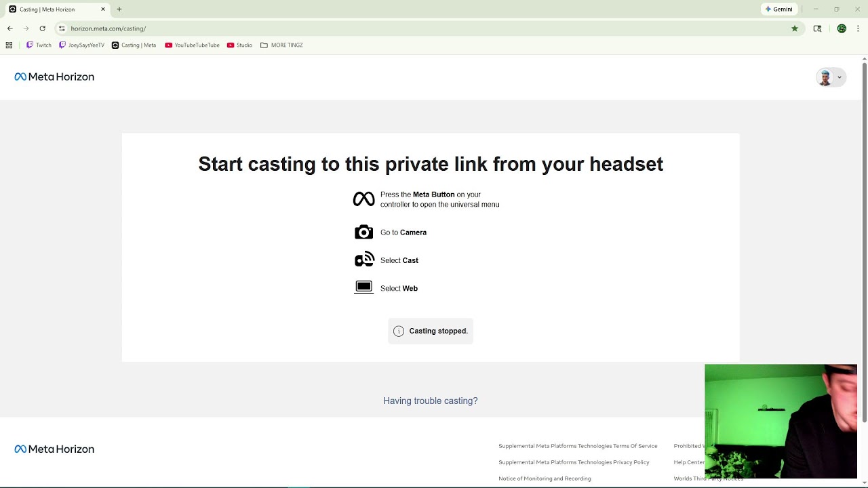
Task: Click the Cast icon in instructions
Action: pyautogui.click(x=364, y=260)
